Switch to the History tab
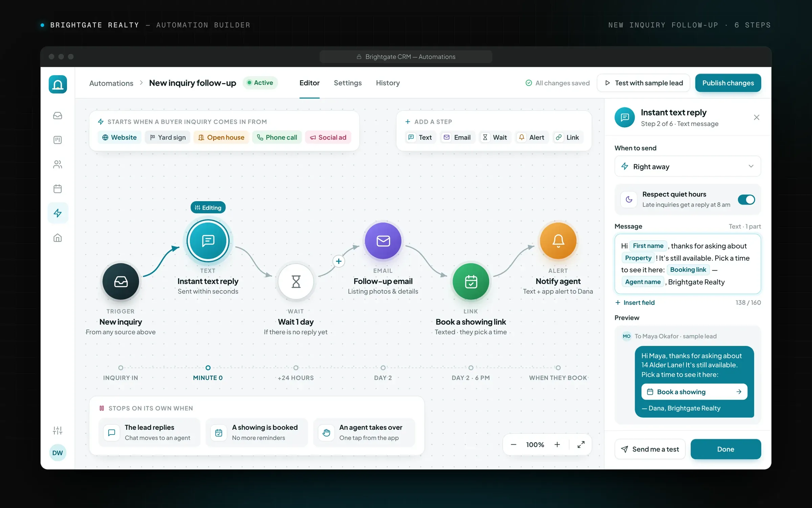 pyautogui.click(x=388, y=83)
